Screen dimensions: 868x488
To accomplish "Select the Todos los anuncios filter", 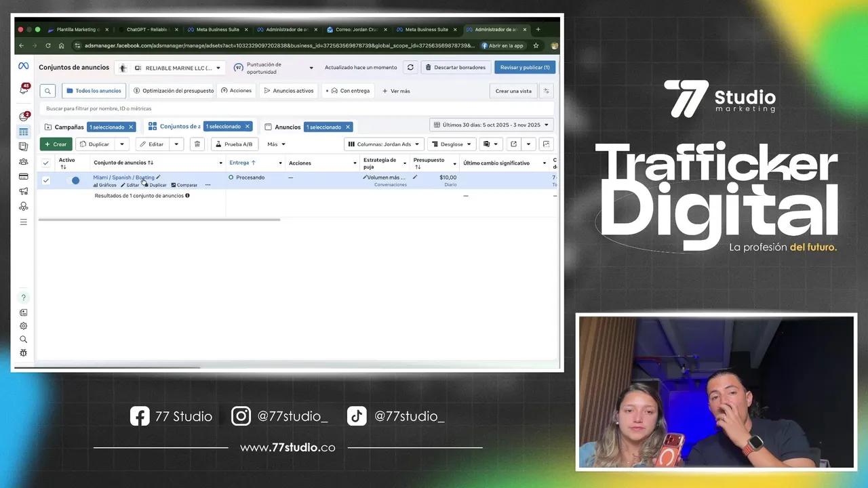I will [x=94, y=91].
